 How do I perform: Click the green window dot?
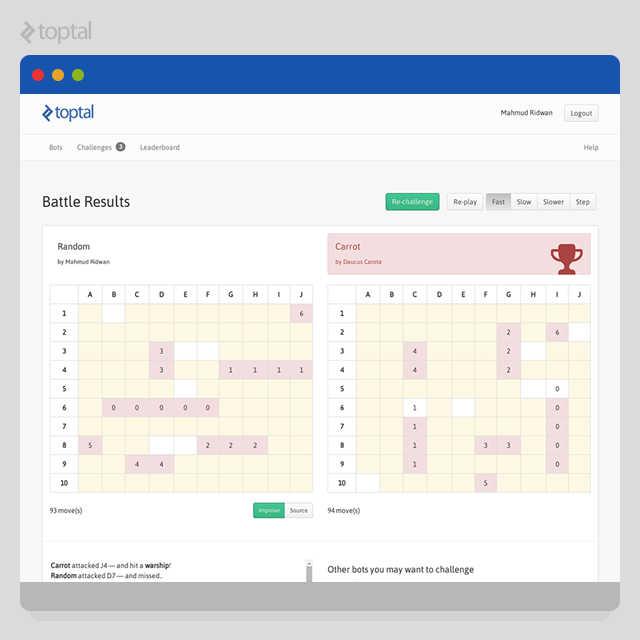click(78, 75)
